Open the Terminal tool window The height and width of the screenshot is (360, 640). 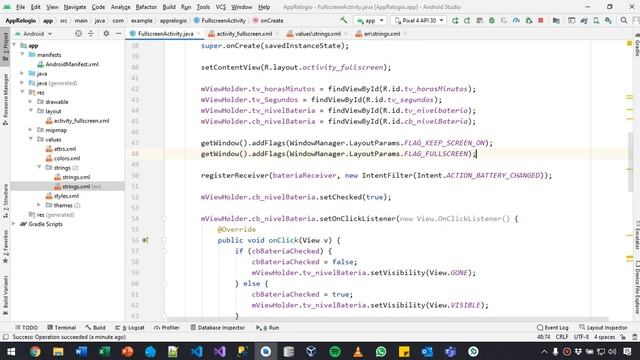pyautogui.click(x=62, y=327)
